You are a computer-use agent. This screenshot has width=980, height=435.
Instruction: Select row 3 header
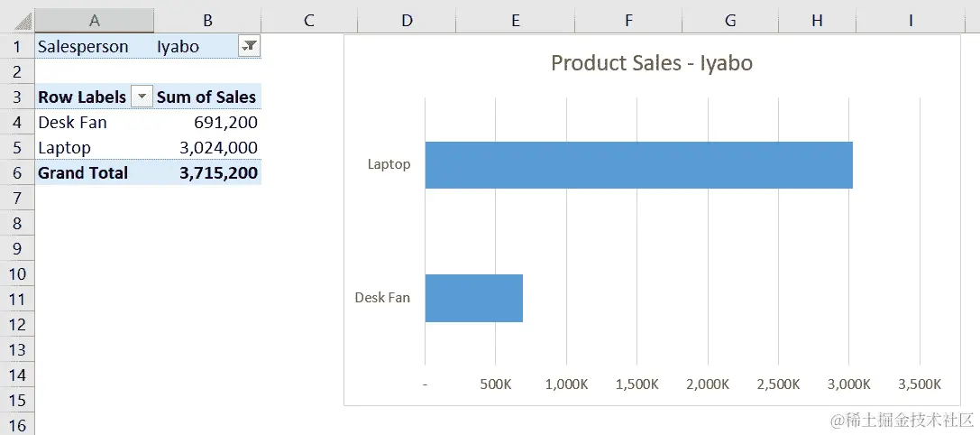pos(17,97)
